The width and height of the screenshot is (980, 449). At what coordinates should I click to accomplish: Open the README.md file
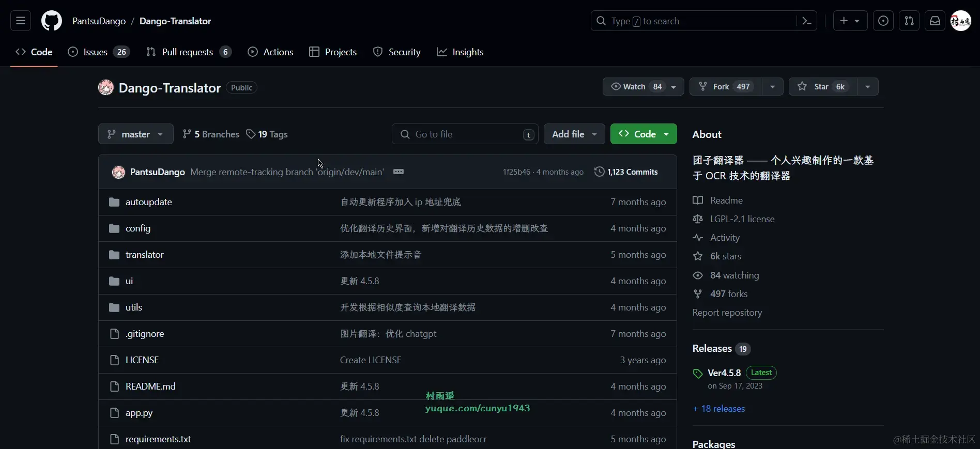pyautogui.click(x=150, y=386)
